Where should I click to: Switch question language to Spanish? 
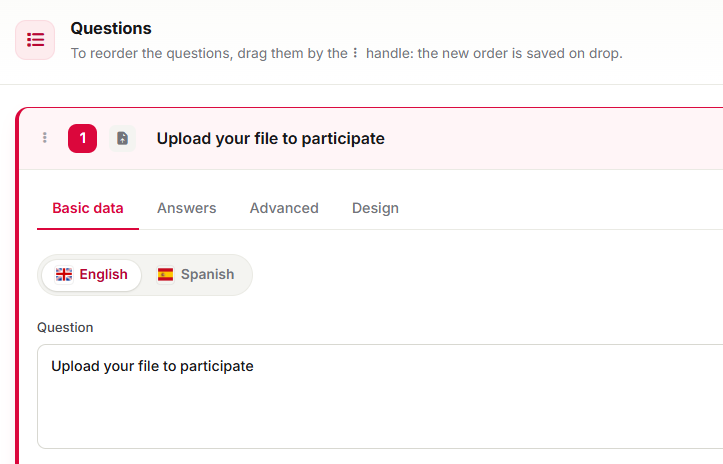coord(196,275)
